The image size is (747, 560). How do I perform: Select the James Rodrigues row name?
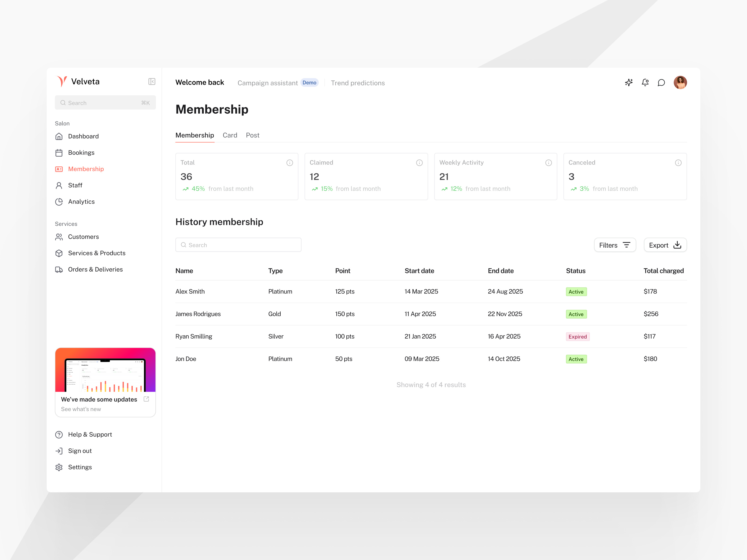tap(198, 314)
